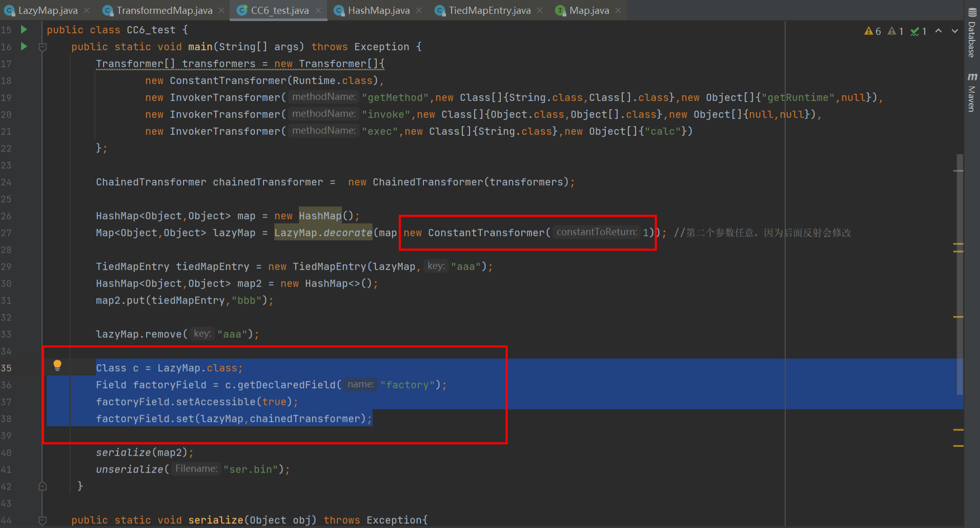Run class CC6_test via gutter arrow
980x528 pixels.
pyautogui.click(x=24, y=30)
